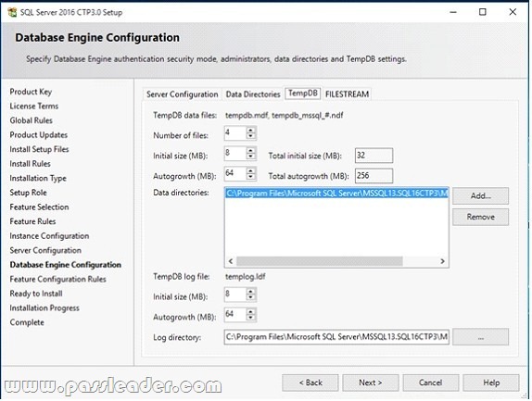532x401 pixels.
Task: Click the Data directories horizontal scrollbar
Action: pyautogui.click(x=319, y=261)
